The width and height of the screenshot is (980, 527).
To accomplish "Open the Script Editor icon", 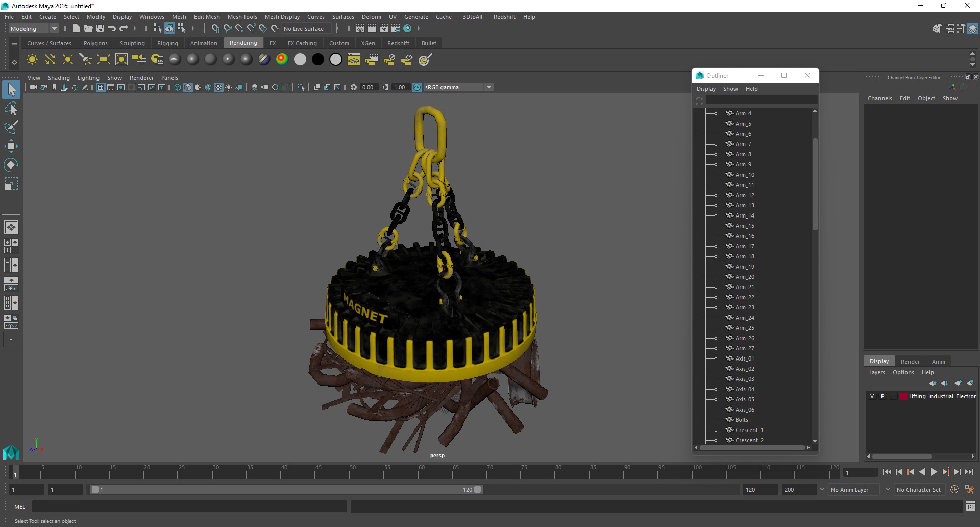I will (x=971, y=506).
